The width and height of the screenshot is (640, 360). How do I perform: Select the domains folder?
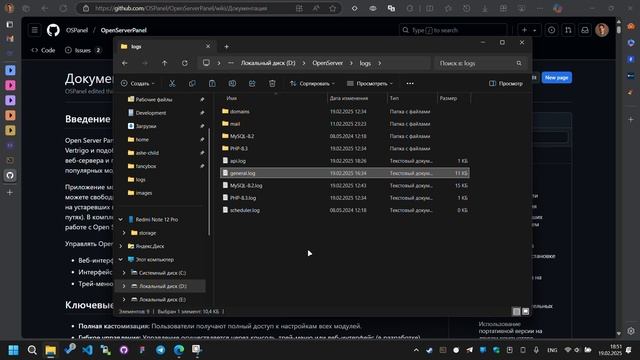(x=240, y=111)
